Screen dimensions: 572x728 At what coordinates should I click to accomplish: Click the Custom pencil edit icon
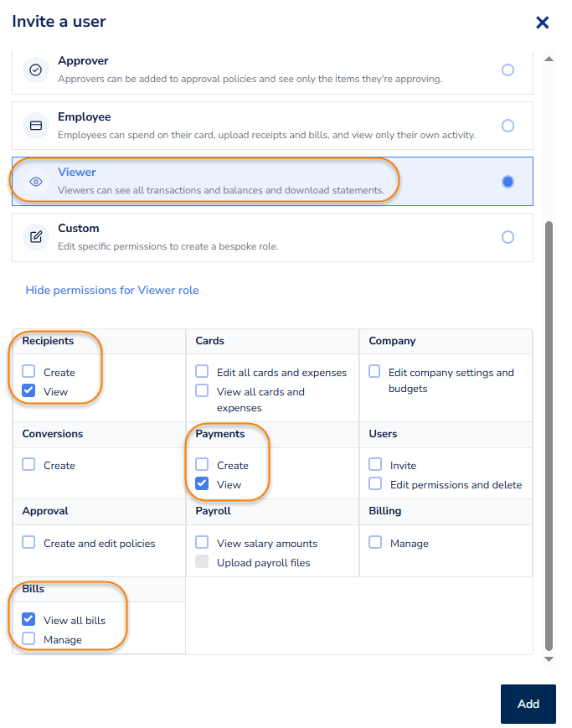[x=36, y=237]
